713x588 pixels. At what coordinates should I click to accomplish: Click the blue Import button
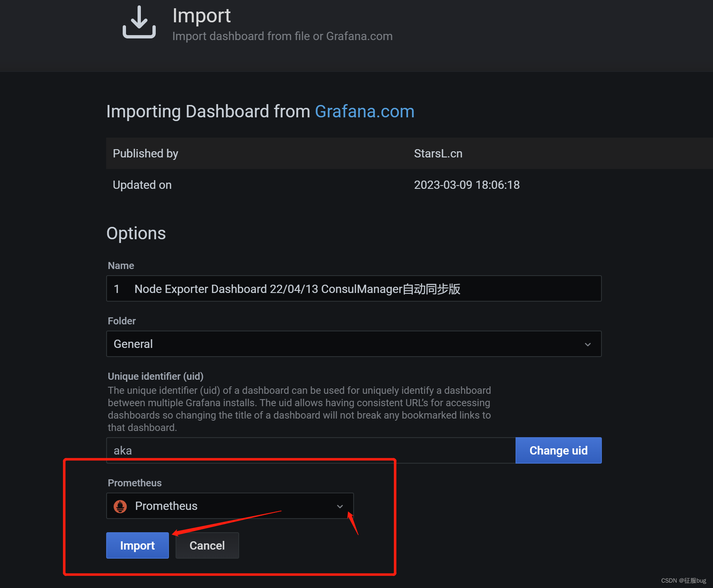pos(138,545)
